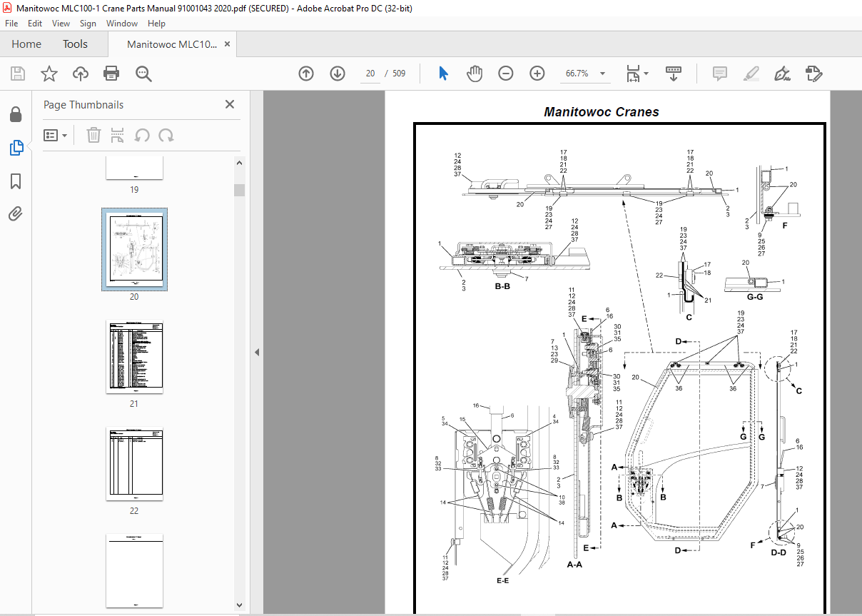The image size is (862, 616).
Task: Open the attachments paperclip panel
Action: (x=16, y=213)
